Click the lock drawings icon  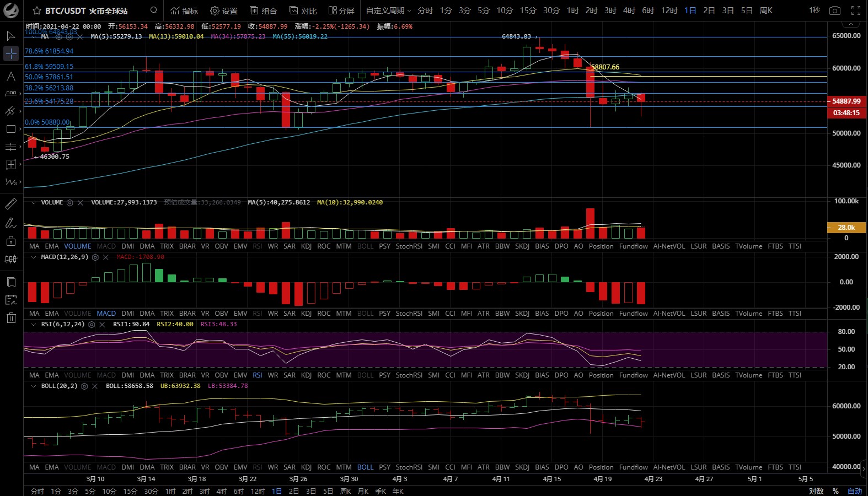(x=10, y=241)
